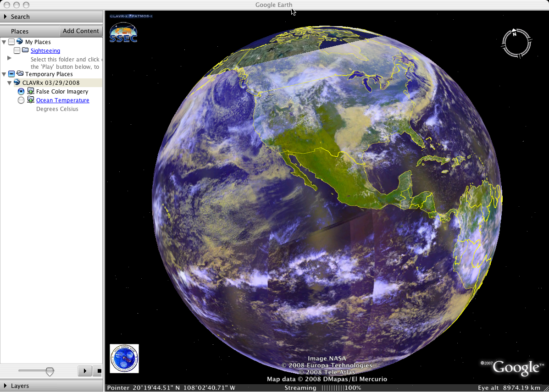Click the CLAVR-x PATMOS-x banner logo
Screen dimensions: 549x392
click(x=131, y=16)
